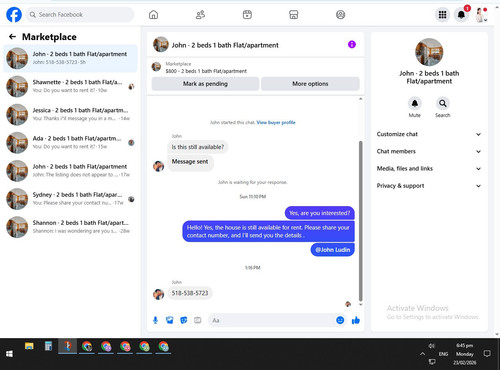Click John's avatar beside phone number message
Viewport: 500px width, 370px height.
158,294
